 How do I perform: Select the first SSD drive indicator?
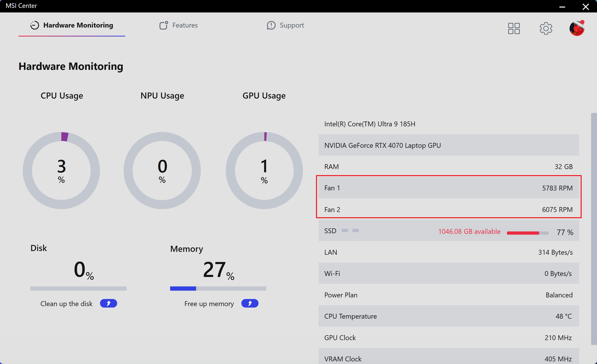[345, 230]
